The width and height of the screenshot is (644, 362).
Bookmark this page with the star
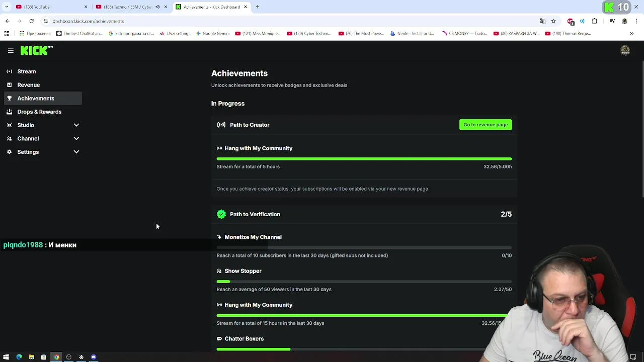click(553, 21)
